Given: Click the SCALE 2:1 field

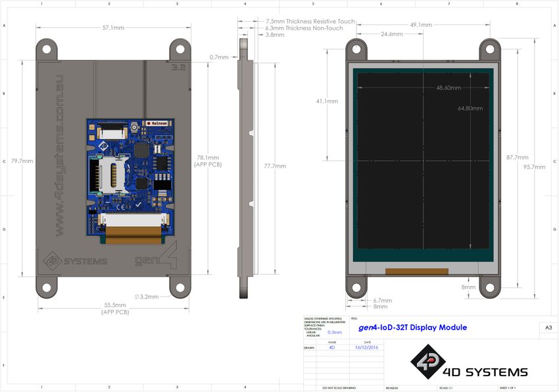Looking at the screenshot, I should point(446,388).
